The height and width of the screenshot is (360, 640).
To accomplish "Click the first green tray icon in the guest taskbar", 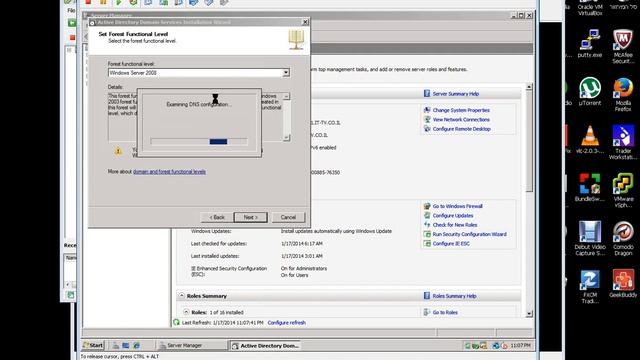I will click(x=468, y=346).
